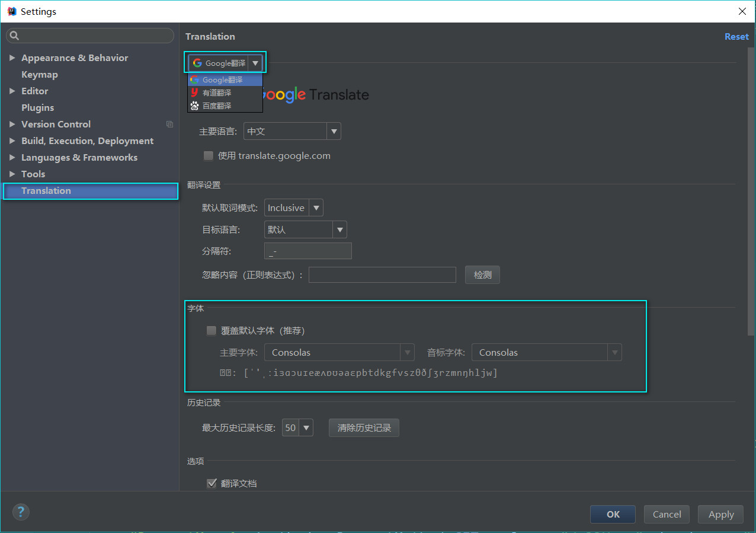Click the Cancel button
The height and width of the screenshot is (533, 756).
click(x=667, y=514)
